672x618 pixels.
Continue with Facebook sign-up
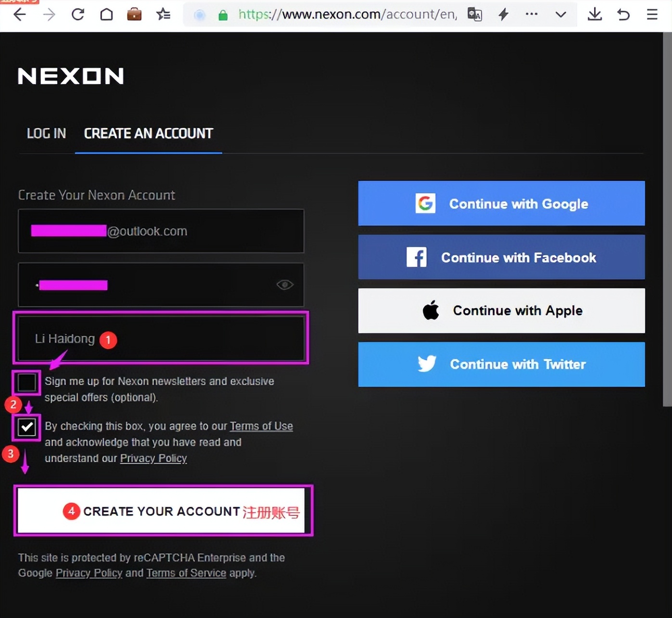tap(502, 257)
